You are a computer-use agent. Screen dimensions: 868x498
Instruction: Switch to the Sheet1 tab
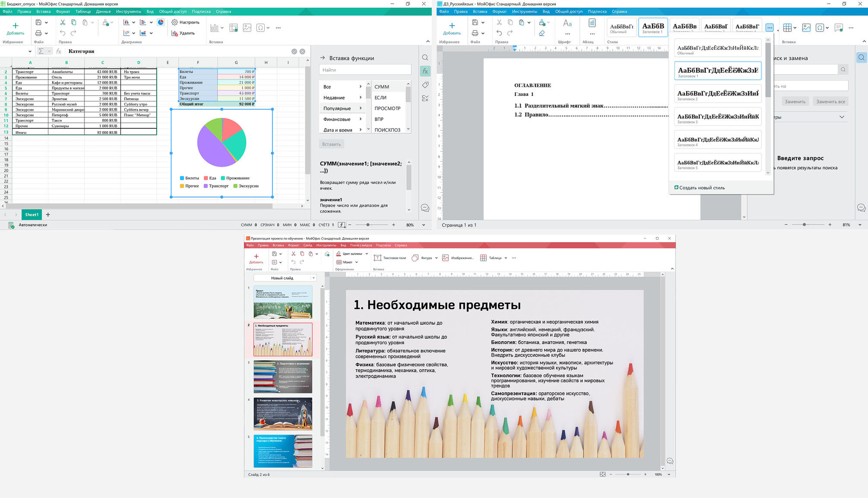32,214
